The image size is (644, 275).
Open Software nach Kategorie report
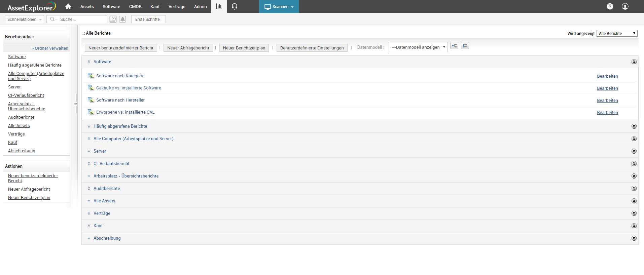pyautogui.click(x=120, y=76)
